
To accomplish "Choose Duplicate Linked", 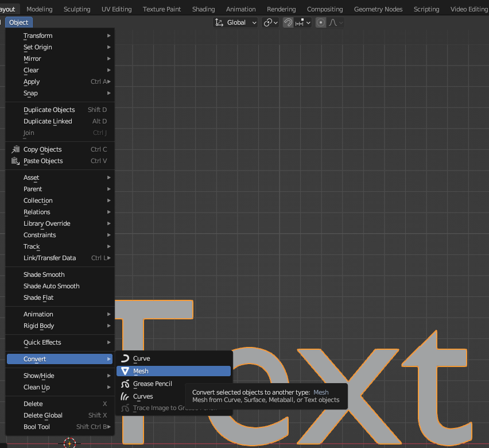I will 60,121.
